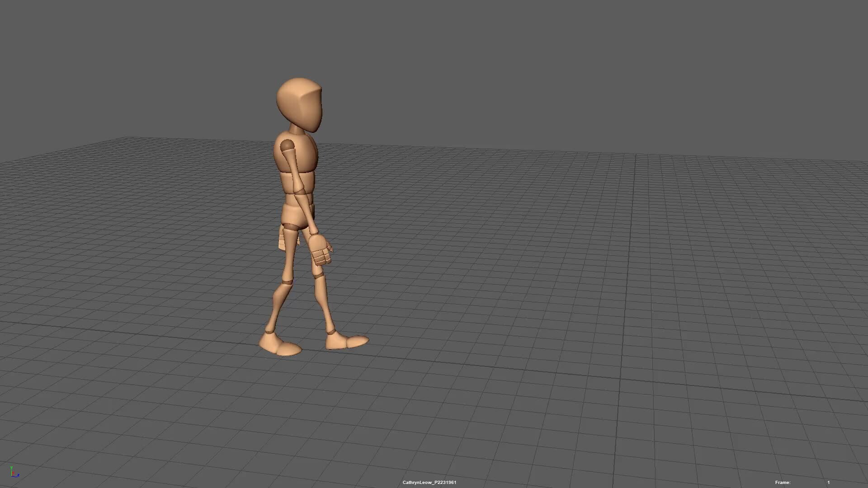Click the Frame: label
Viewport: 868px width, 488px height.
783,483
